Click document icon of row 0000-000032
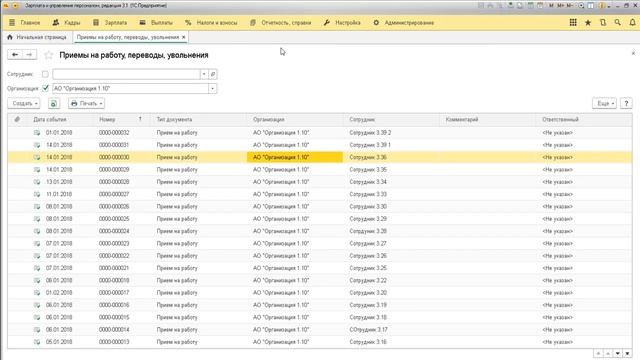The height and width of the screenshot is (360, 640). tap(37, 133)
